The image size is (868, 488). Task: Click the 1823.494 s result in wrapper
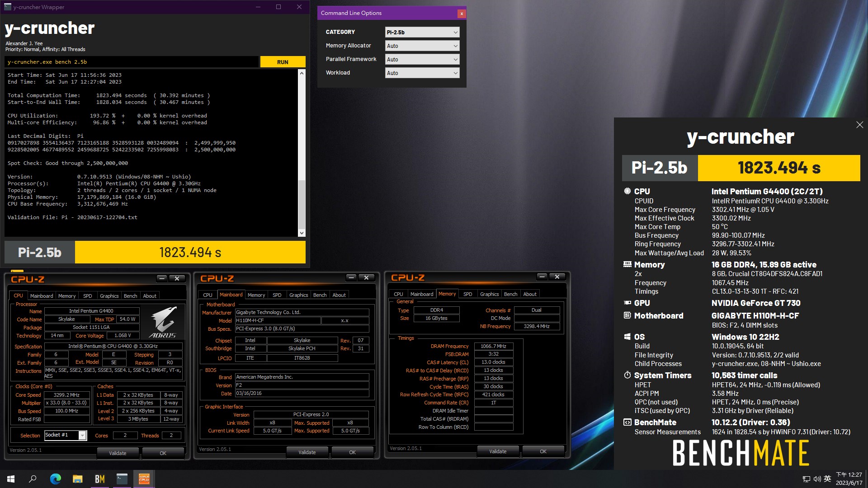pos(190,252)
